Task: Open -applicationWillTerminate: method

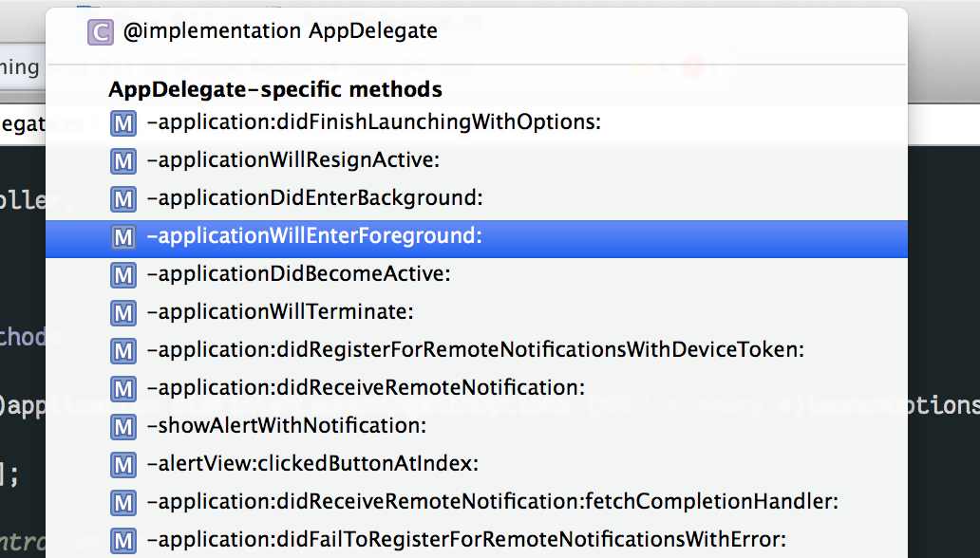Action: click(280, 312)
